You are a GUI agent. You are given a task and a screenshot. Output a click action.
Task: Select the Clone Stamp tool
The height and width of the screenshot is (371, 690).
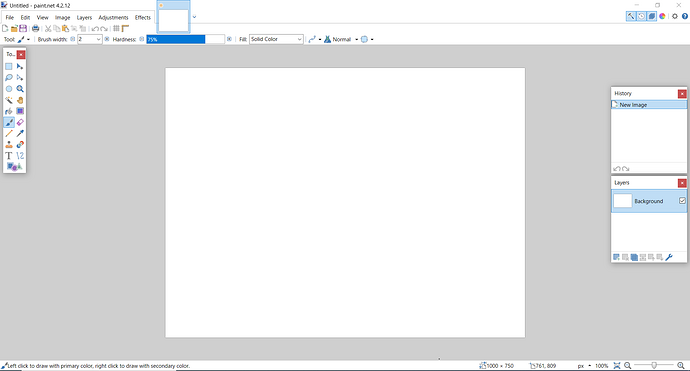[9, 144]
